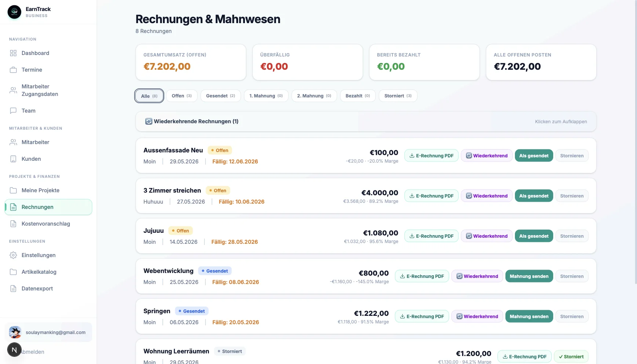Click the Rechnungen document icon
Image resolution: width=637 pixels, height=364 pixels.
point(13,207)
